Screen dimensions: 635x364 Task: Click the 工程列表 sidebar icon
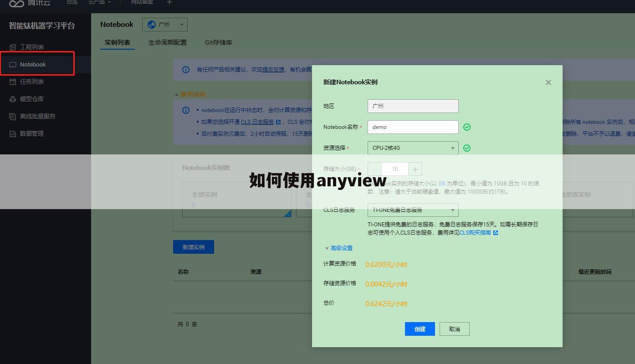pyautogui.click(x=13, y=47)
